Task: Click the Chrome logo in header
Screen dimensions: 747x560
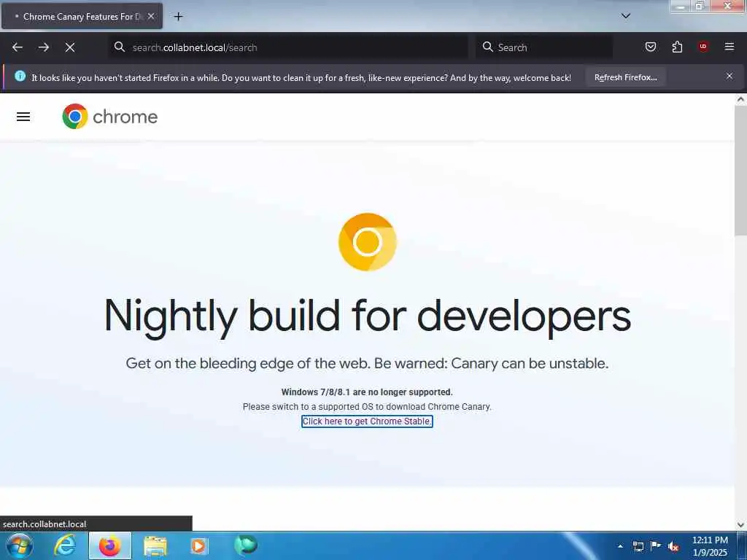Action: [110, 117]
